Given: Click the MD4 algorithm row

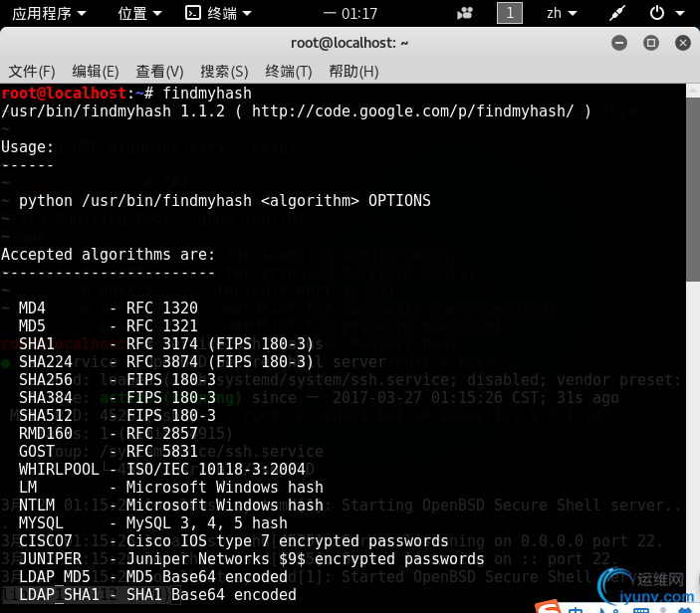Looking at the screenshot, I should 108,307.
